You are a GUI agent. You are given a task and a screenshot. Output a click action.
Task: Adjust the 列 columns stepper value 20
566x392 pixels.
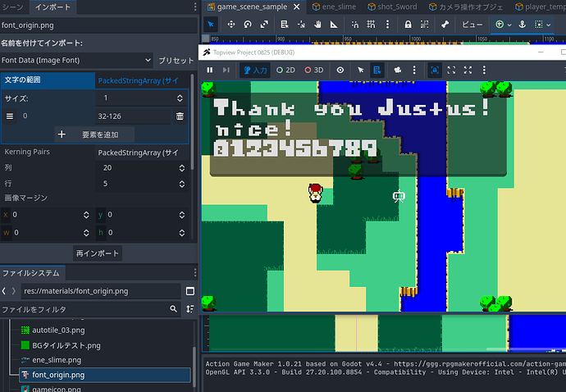(181, 168)
